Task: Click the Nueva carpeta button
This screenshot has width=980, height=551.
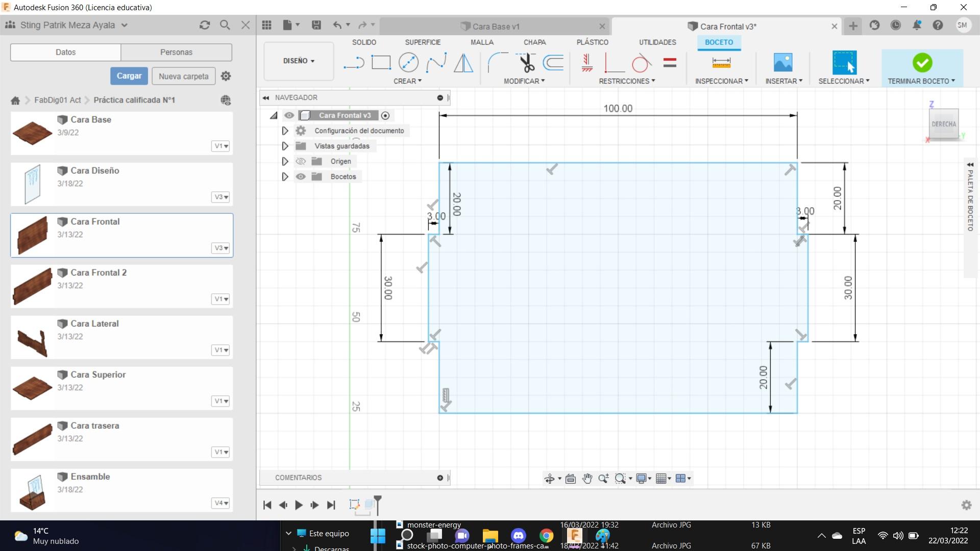Action: [x=183, y=76]
